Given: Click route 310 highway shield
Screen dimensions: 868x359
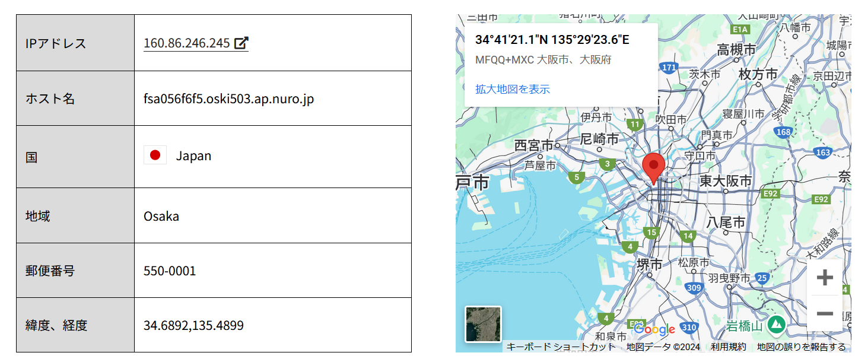Looking at the screenshot, I should coord(689,328).
